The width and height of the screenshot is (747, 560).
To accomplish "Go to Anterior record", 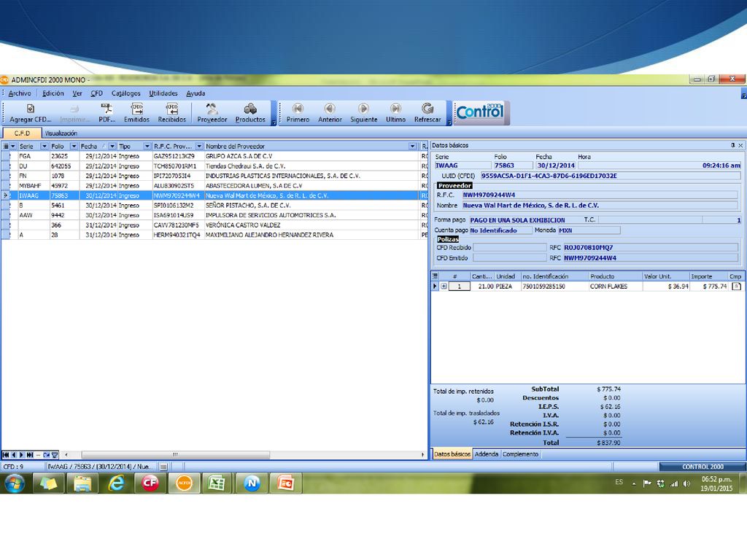I will coord(330,113).
